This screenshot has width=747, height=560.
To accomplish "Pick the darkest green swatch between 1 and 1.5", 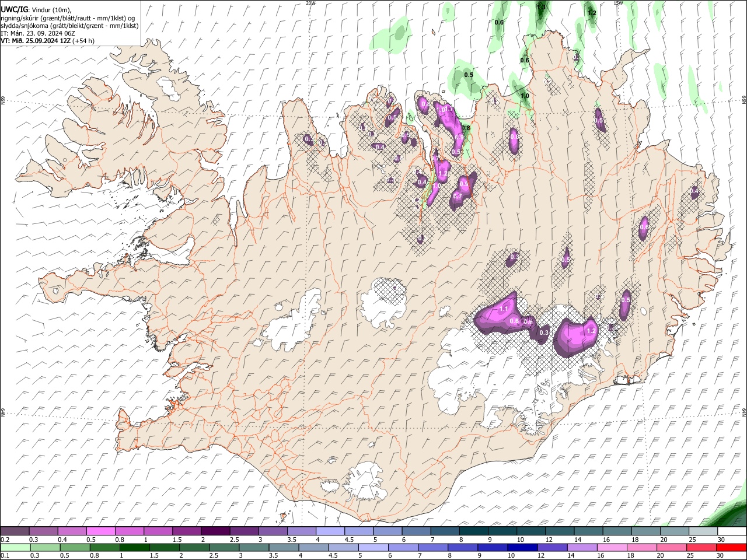I will (134, 548).
